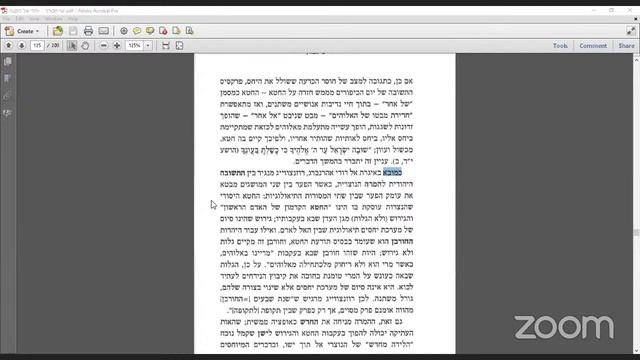Click the scrollbar up arrow

click(x=636, y=60)
